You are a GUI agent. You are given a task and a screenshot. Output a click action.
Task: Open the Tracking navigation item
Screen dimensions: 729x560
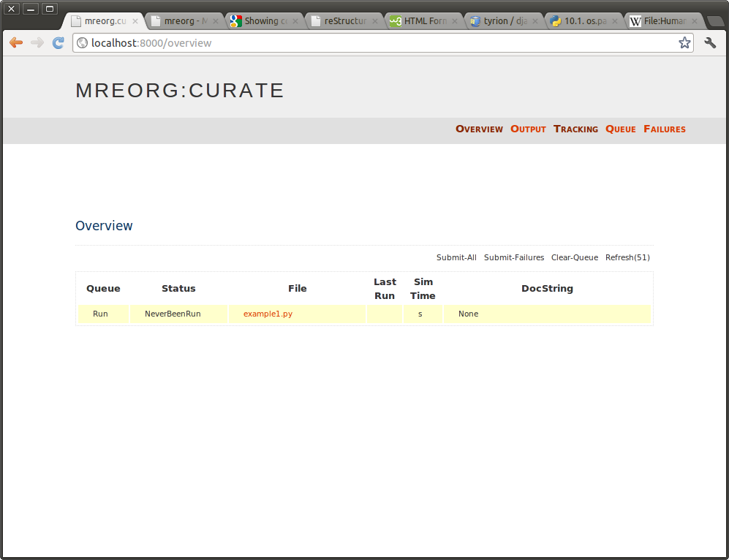coord(575,129)
